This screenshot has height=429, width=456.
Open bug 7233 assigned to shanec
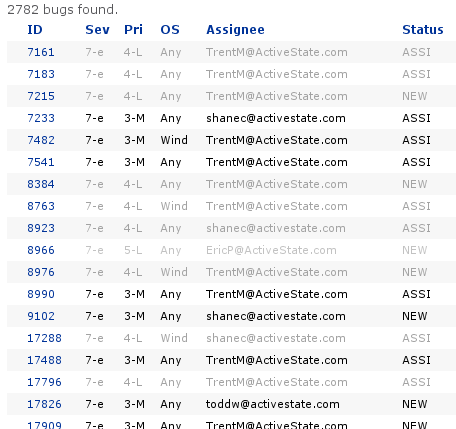[x=41, y=118]
